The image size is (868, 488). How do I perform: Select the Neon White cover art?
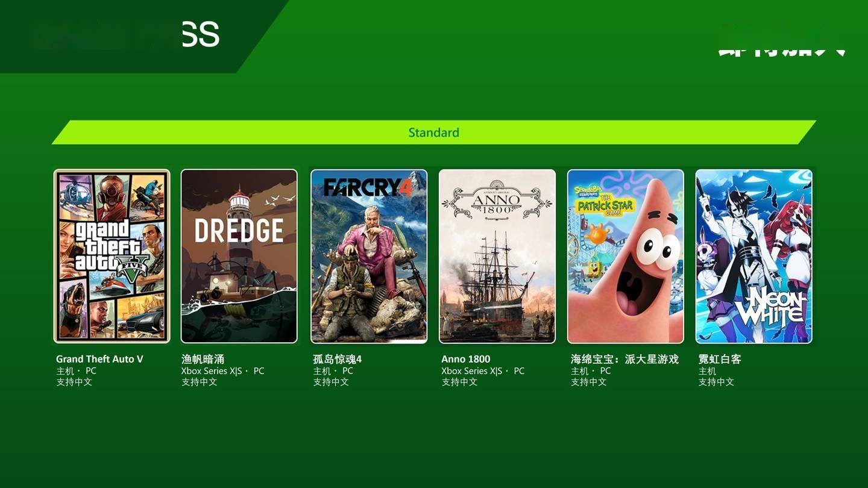click(754, 256)
